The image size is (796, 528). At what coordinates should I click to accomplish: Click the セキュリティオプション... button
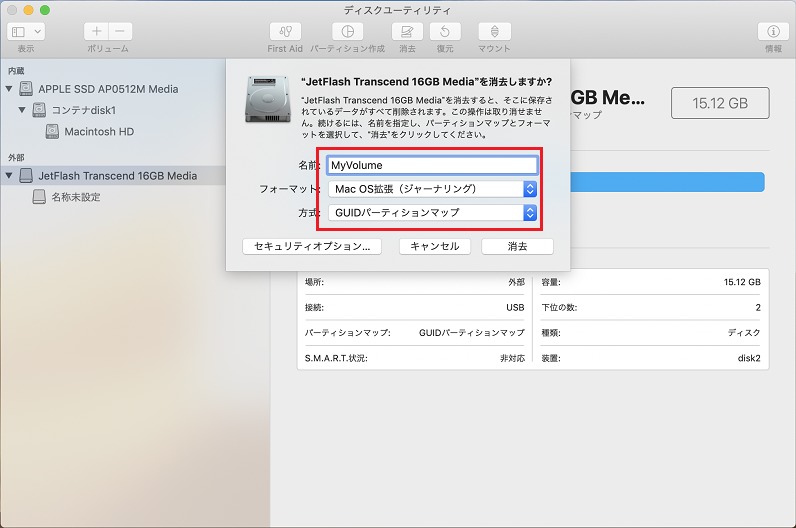pyautogui.click(x=312, y=246)
